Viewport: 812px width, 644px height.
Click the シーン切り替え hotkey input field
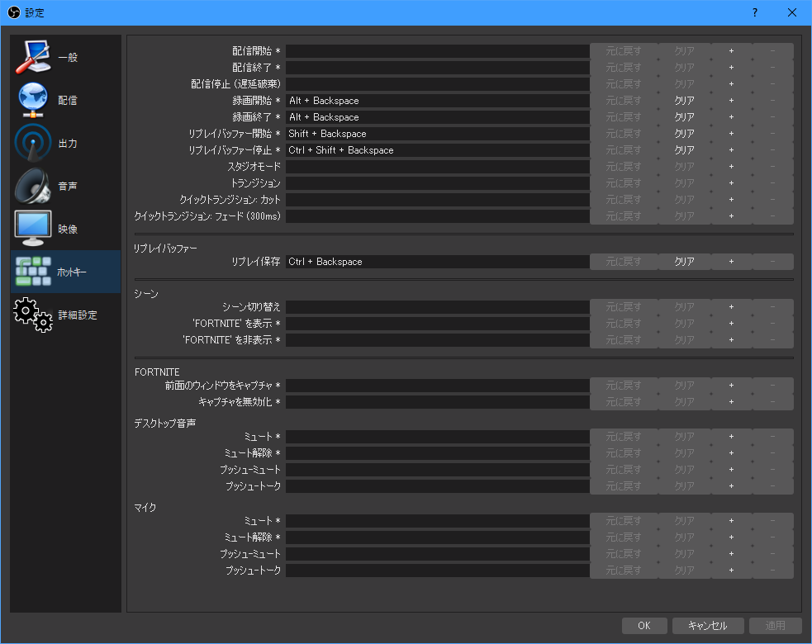coord(438,307)
